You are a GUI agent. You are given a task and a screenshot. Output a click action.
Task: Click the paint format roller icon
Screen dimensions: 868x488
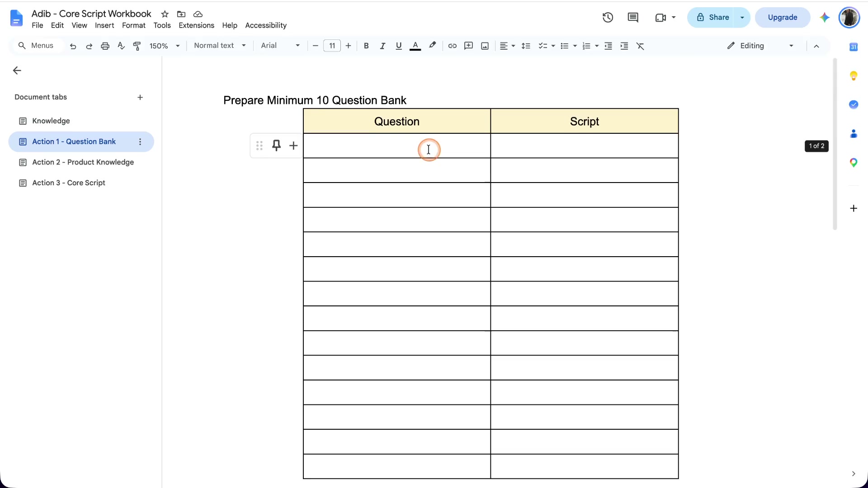[137, 46]
